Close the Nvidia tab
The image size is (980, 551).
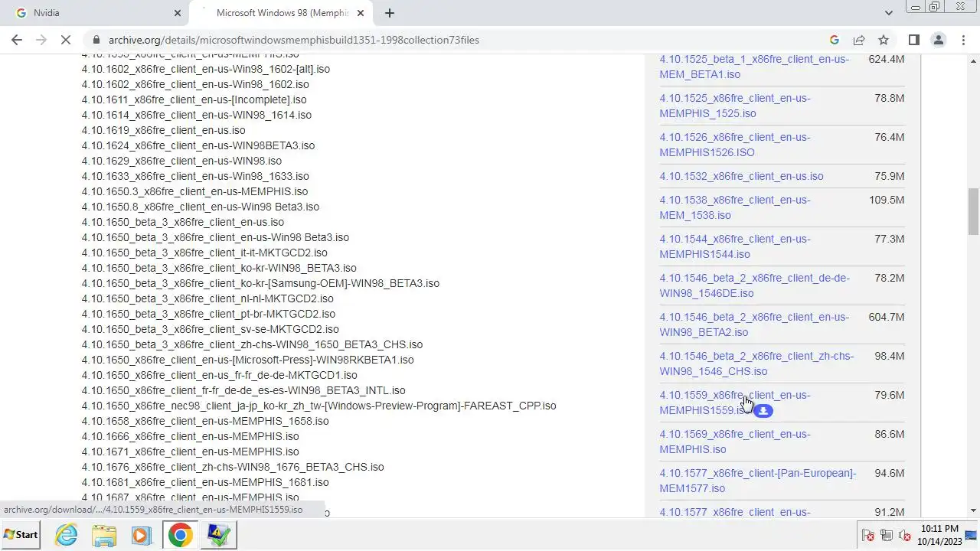178,13
